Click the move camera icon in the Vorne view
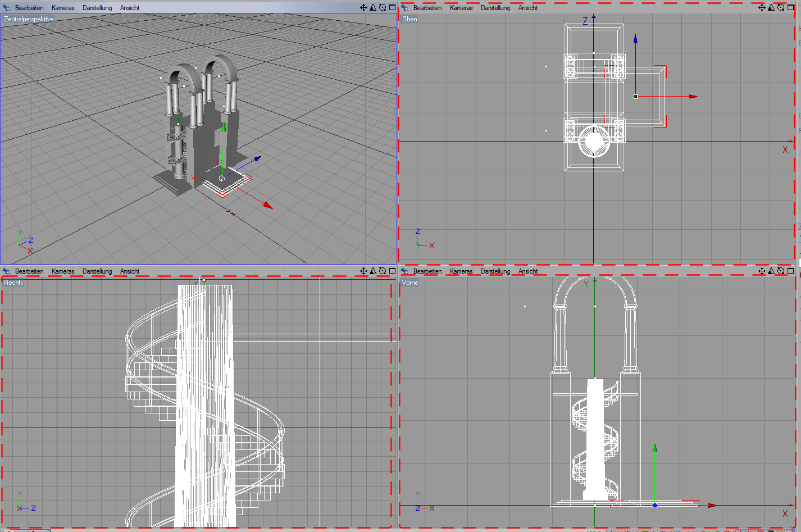 (762, 271)
